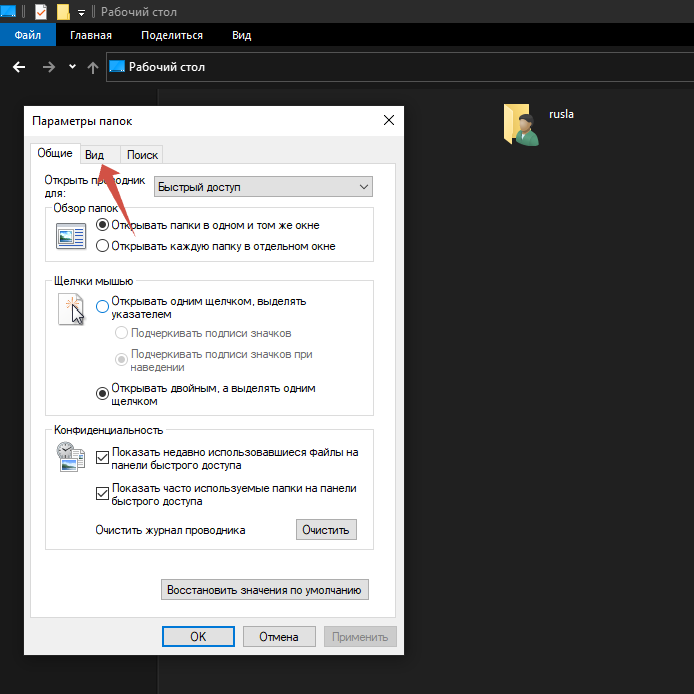694x694 pixels.
Task: Click 'Восстановить значения по умолчанию' button
Action: coord(265,590)
